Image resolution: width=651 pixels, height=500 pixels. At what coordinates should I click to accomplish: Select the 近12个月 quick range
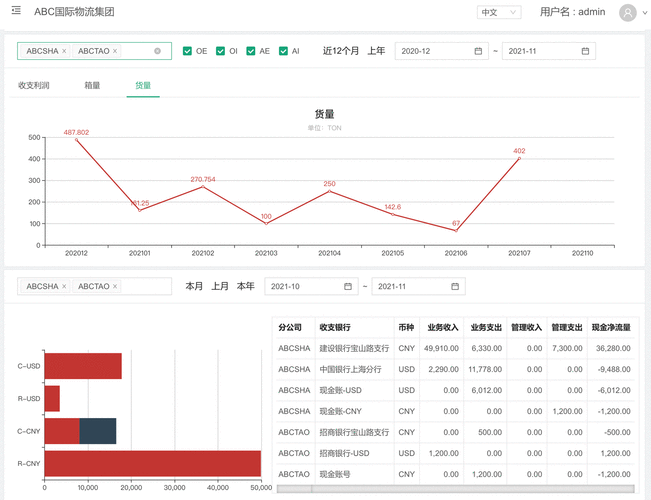[340, 51]
